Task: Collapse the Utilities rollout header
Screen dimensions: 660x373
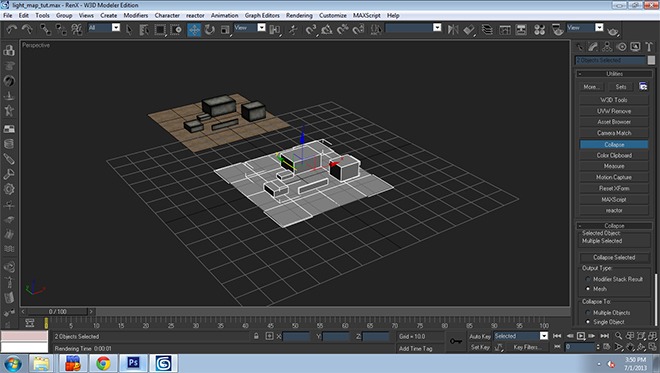Action: [x=614, y=74]
